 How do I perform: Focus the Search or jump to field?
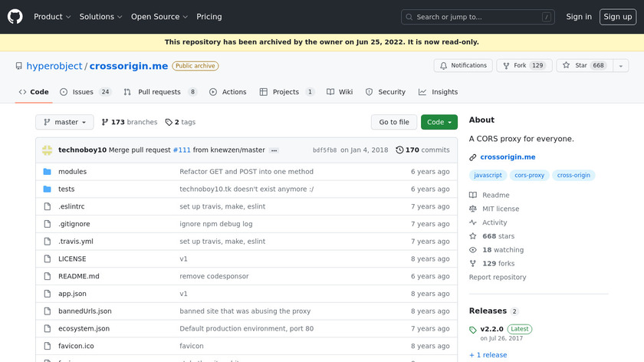(x=478, y=17)
